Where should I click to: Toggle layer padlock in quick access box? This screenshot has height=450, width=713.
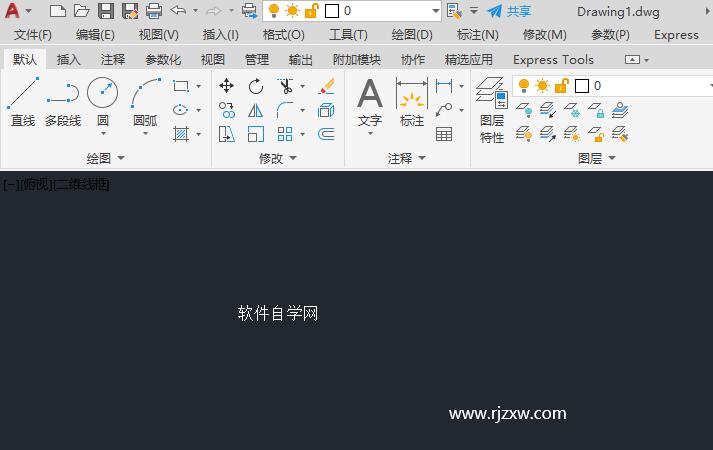click(311, 10)
